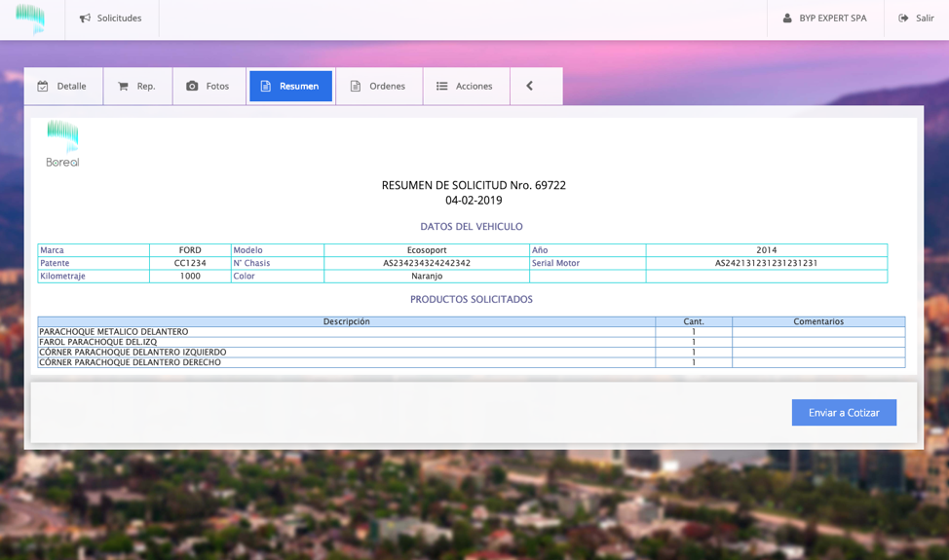Click the sign-out icon beside Salir
The image size is (949, 560).
point(903,19)
